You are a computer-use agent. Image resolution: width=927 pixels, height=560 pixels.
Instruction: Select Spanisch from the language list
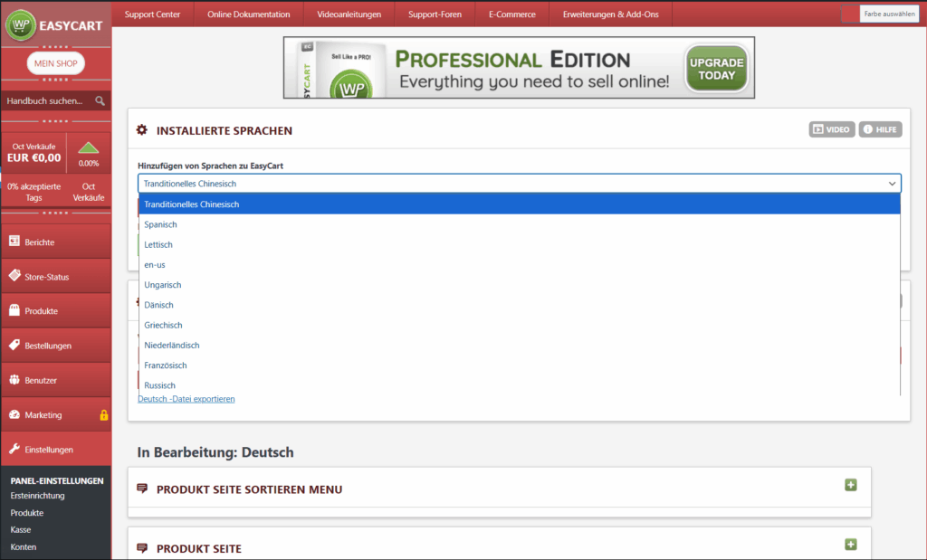tap(161, 224)
